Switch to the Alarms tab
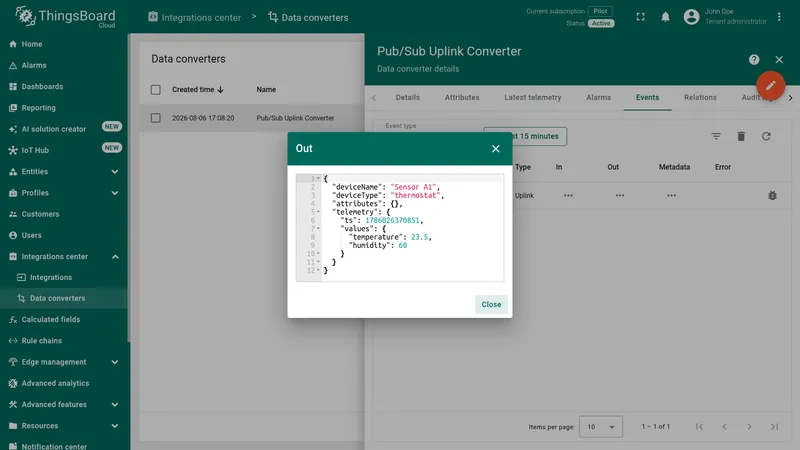Screen dimensions: 800x450 click(x=598, y=97)
